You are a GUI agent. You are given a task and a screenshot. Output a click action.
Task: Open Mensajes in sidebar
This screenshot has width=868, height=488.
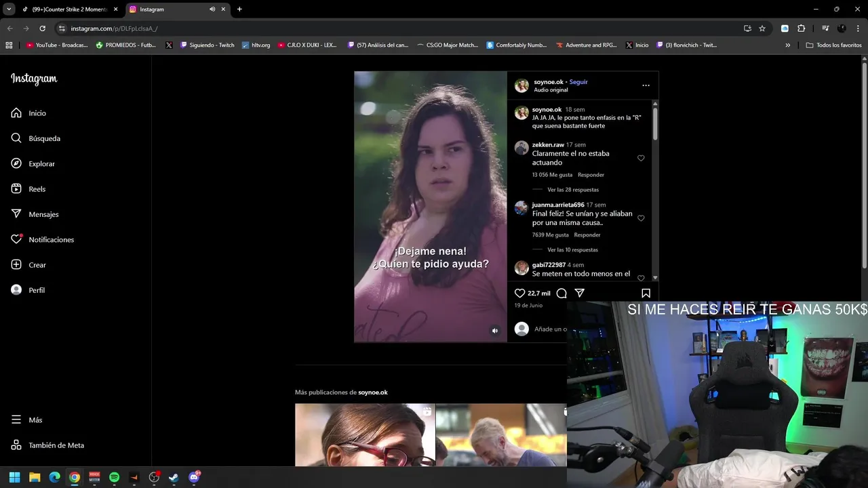(35, 214)
